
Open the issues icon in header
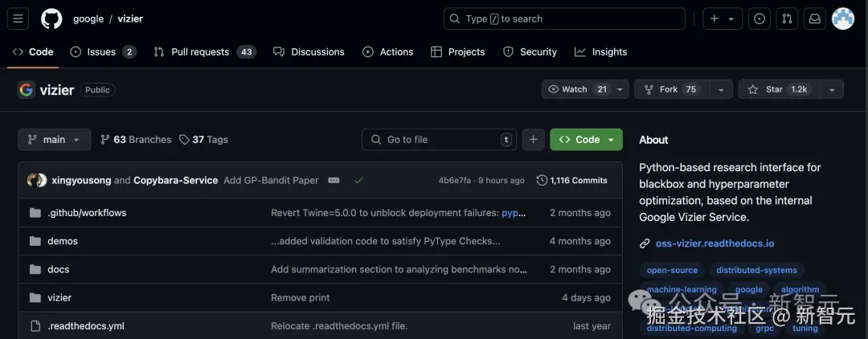[759, 18]
